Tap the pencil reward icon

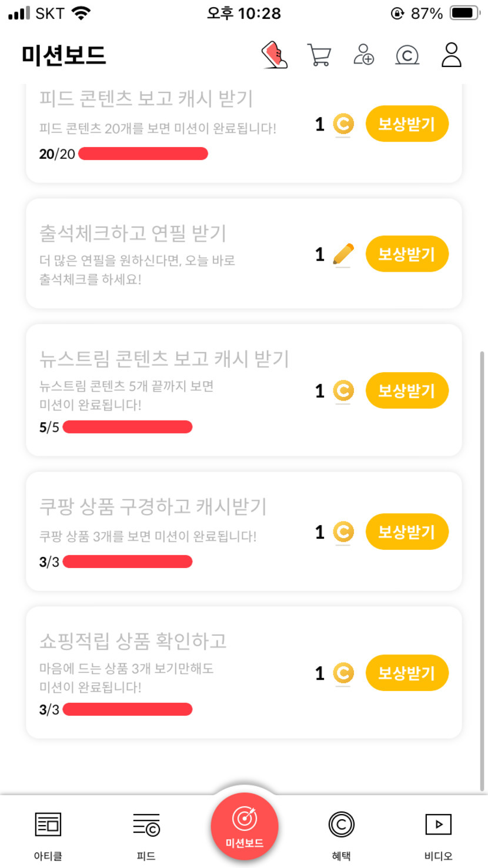pos(343,254)
